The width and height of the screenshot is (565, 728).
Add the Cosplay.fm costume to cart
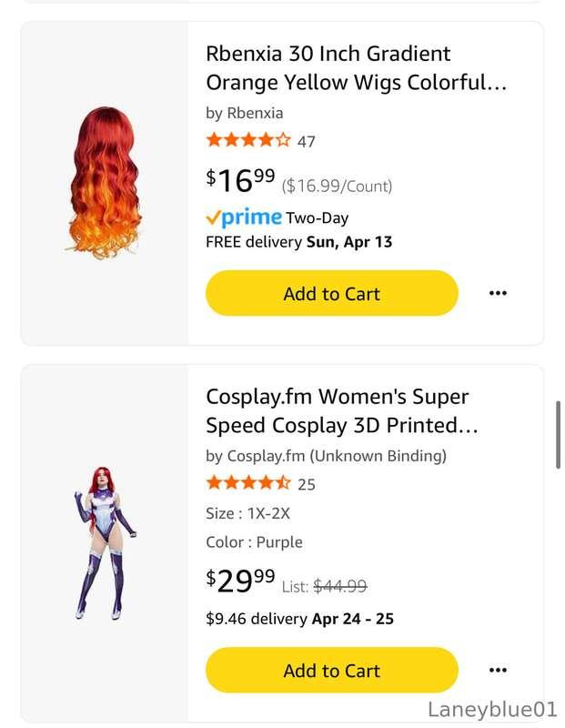point(331,671)
